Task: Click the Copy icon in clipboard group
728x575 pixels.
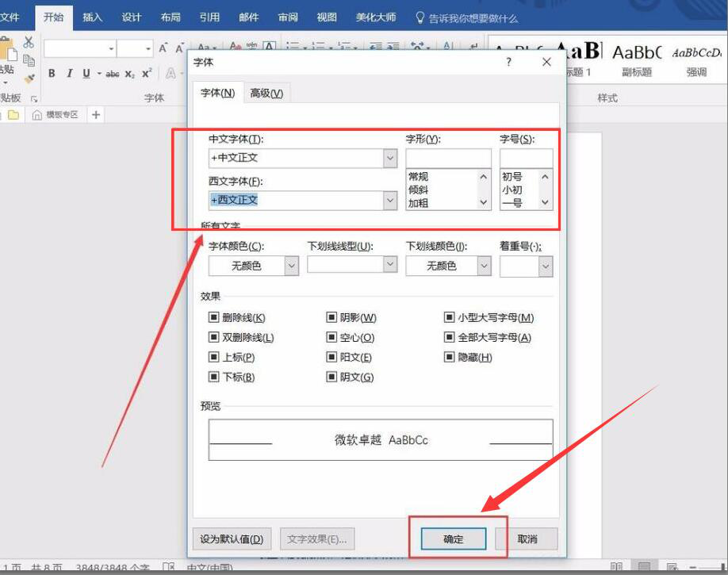Action: pos(29,60)
